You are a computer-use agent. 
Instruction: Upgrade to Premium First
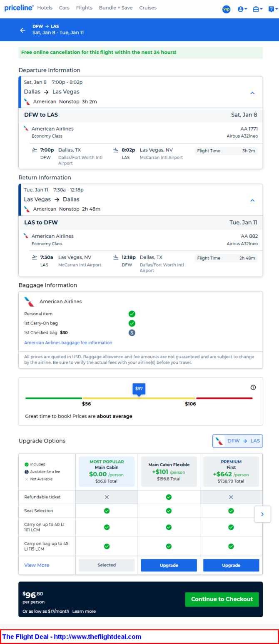(x=231, y=565)
